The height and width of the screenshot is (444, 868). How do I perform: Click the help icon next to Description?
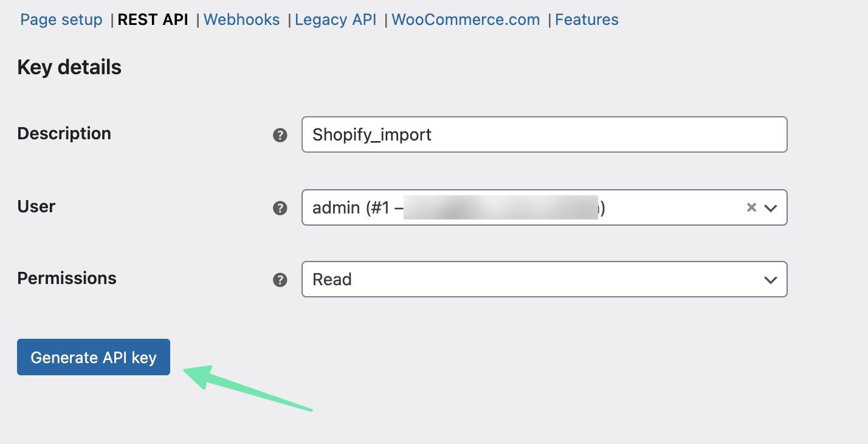coord(280,135)
